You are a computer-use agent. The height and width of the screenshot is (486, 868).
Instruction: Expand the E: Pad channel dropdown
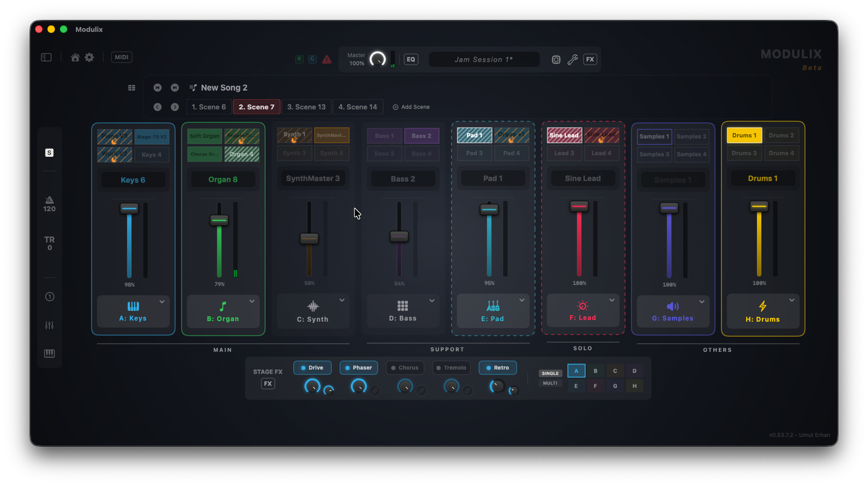pyautogui.click(x=522, y=300)
